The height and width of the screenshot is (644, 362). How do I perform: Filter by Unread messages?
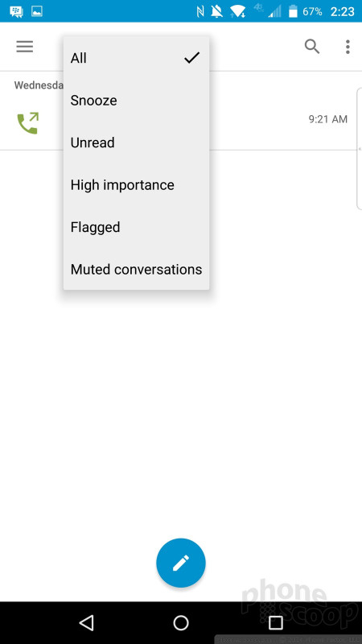tap(136, 142)
